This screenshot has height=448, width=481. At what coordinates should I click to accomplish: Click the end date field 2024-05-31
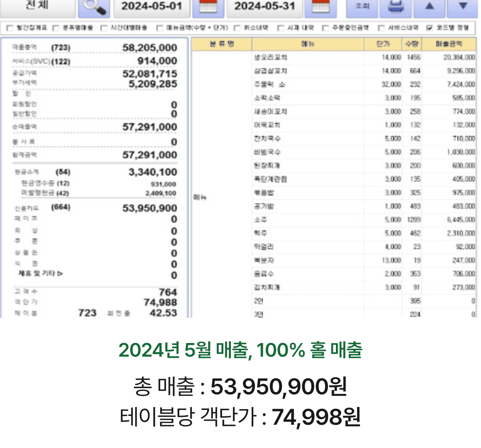click(265, 7)
